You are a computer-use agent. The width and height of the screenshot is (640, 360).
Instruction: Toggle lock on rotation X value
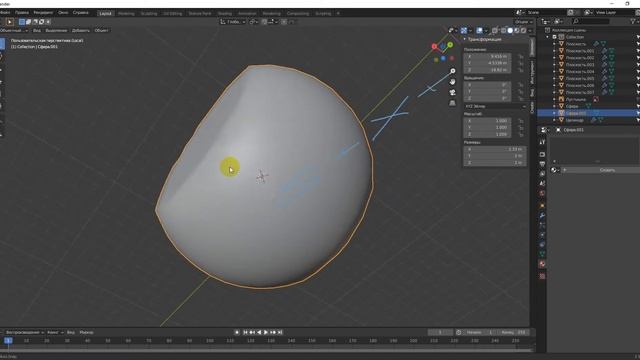[521, 85]
